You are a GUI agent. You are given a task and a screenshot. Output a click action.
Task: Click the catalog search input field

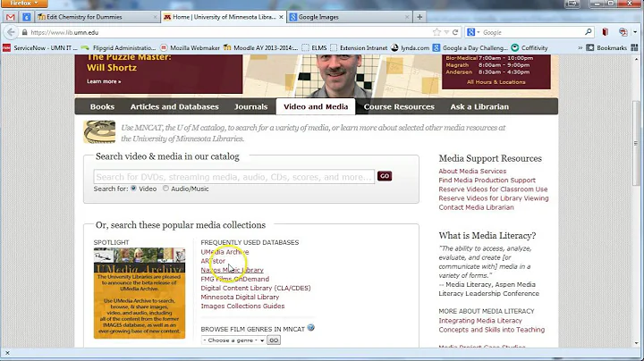pos(234,177)
